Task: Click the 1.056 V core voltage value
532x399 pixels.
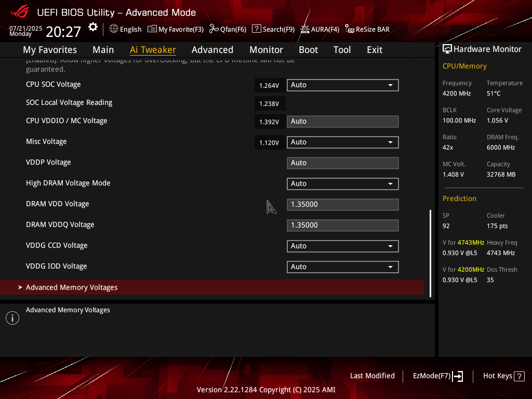Action: tap(497, 121)
